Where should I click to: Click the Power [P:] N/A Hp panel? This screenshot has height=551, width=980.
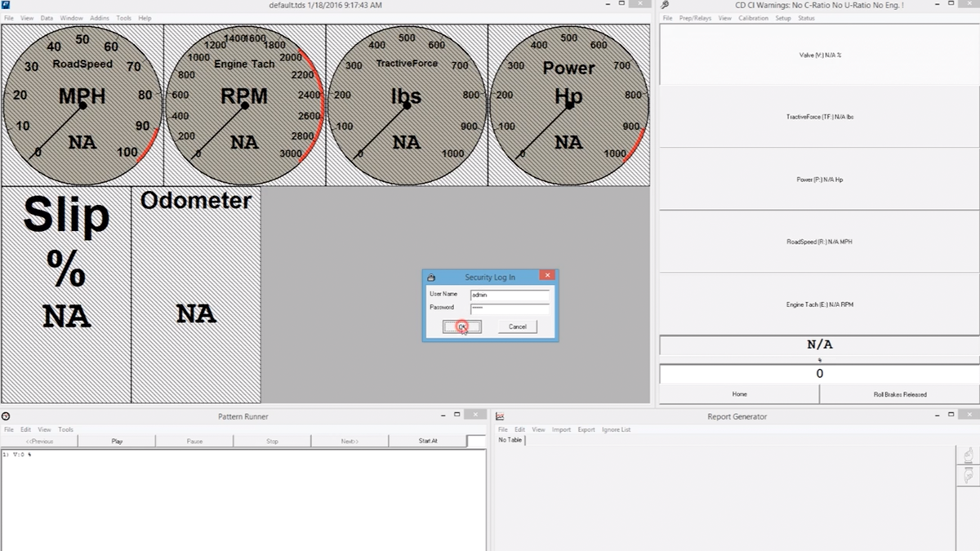click(819, 179)
